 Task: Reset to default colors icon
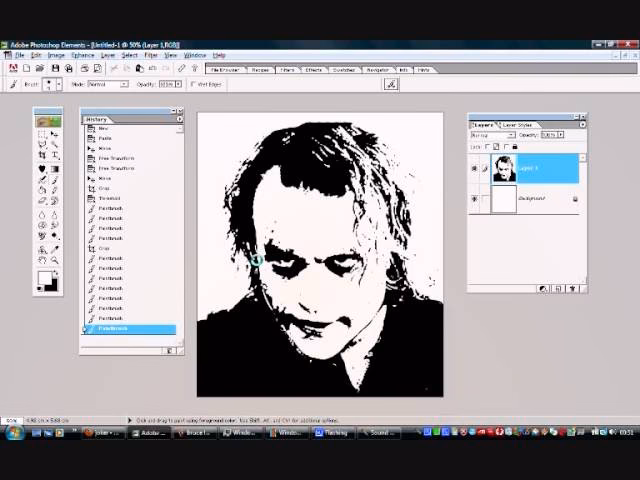(x=40, y=289)
